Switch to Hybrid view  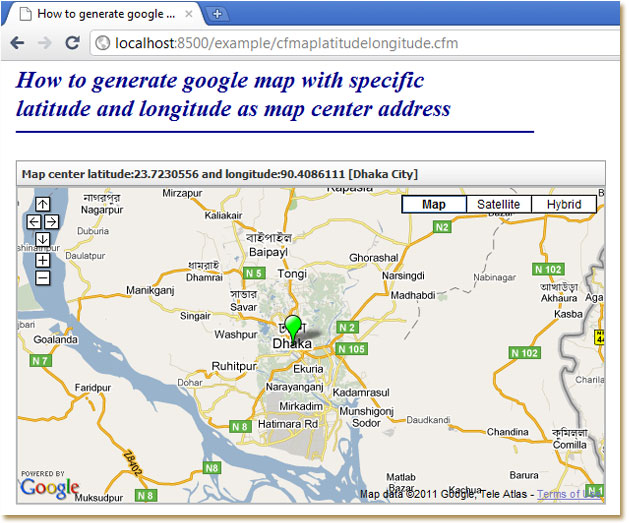564,204
